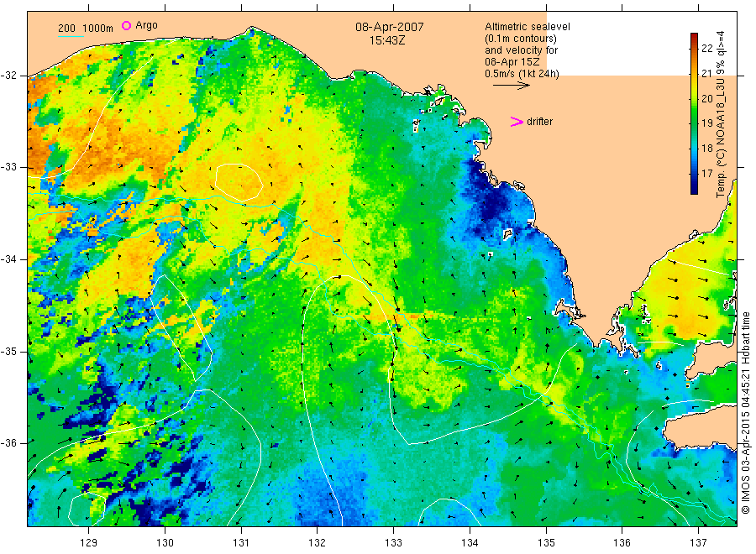
Task: Click the color bar value 21
Action: [706, 73]
